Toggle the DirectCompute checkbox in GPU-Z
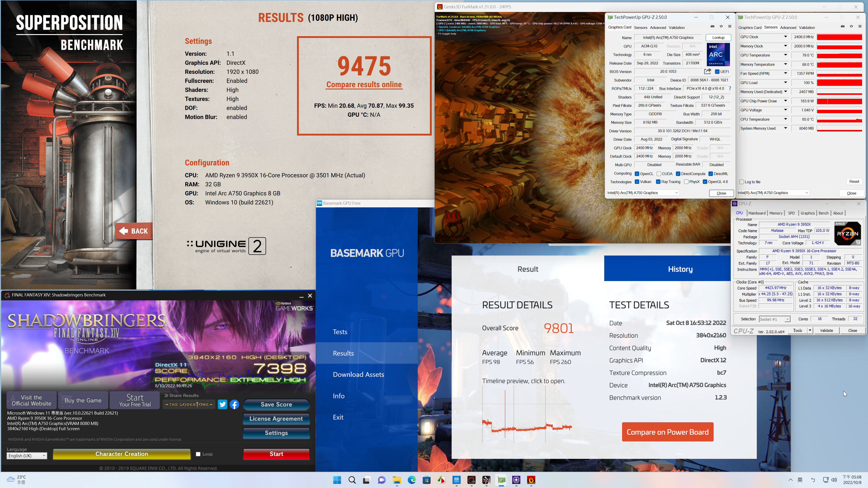Image resolution: width=868 pixels, height=488 pixels. tap(678, 174)
